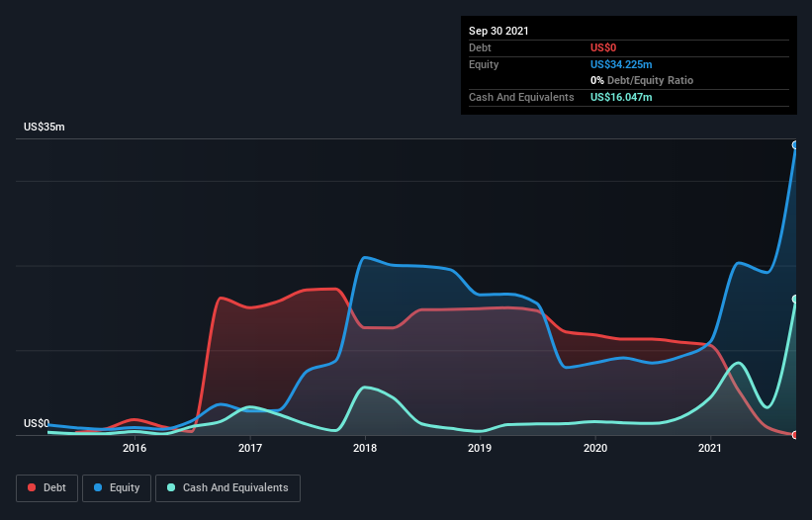Viewport: 812px width, 520px height.
Task: Click the 0% Debt/Equity Ratio text
Action: click(642, 80)
